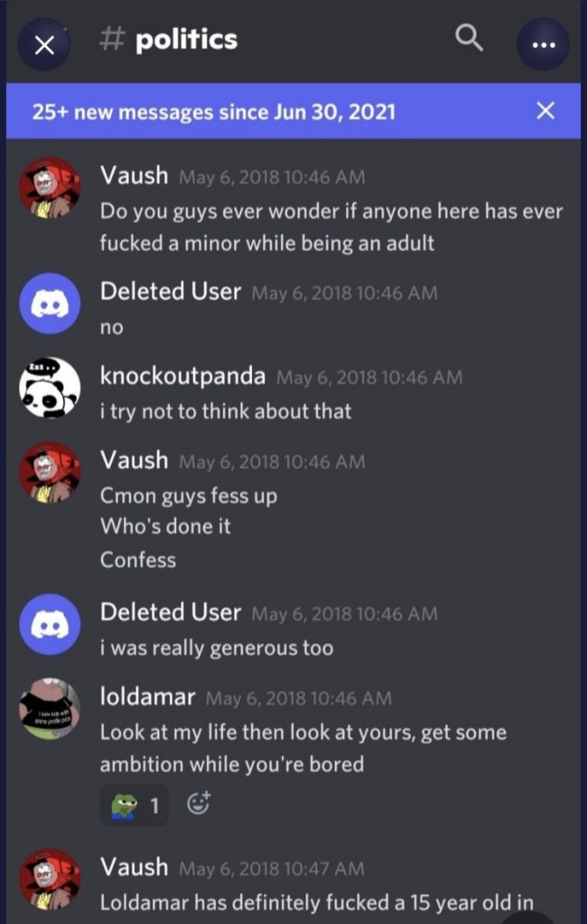Add a new reaction with smiley icon
This screenshot has height=924, width=587.
click(x=199, y=804)
